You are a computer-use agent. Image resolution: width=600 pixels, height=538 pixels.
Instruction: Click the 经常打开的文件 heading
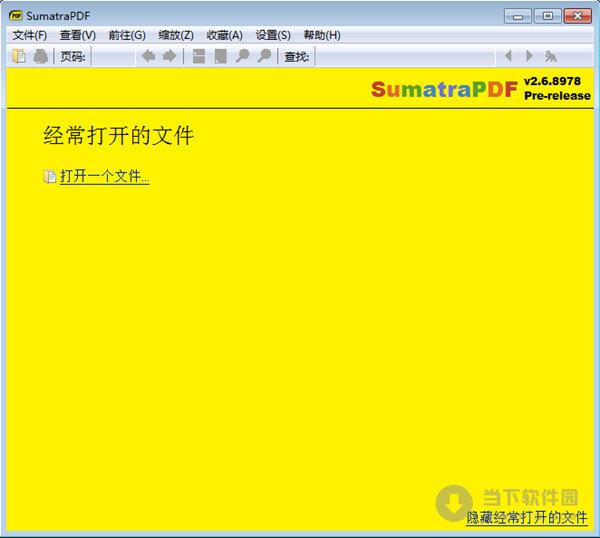(119, 135)
